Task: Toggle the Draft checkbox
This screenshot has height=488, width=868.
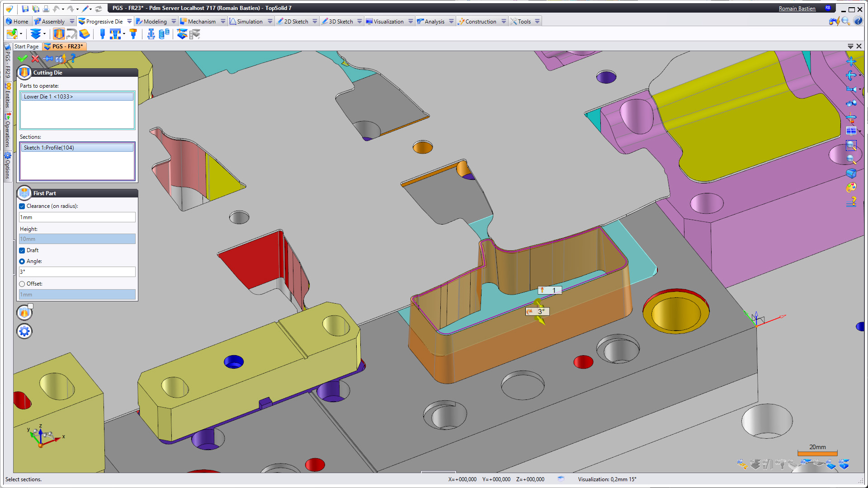Action: (x=22, y=250)
